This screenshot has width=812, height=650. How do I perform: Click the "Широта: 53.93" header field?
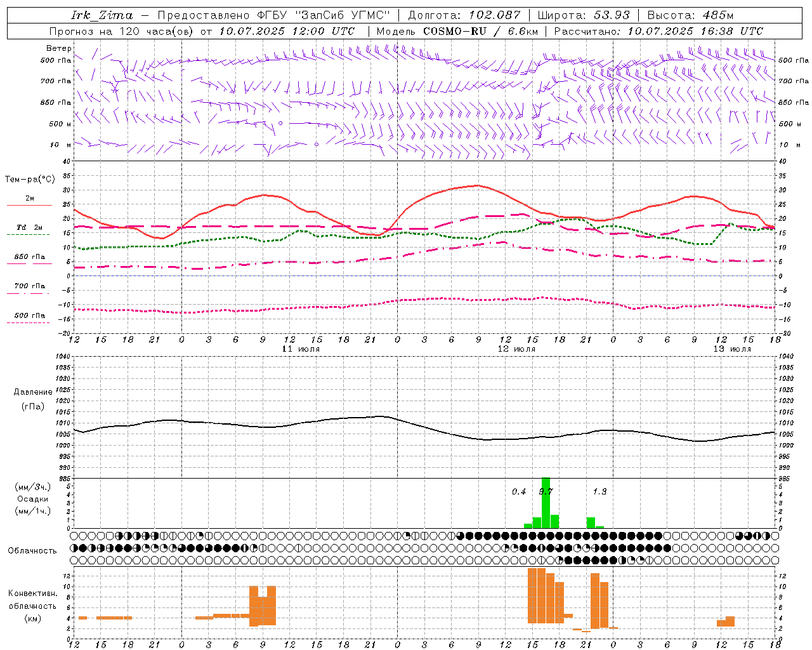(584, 15)
